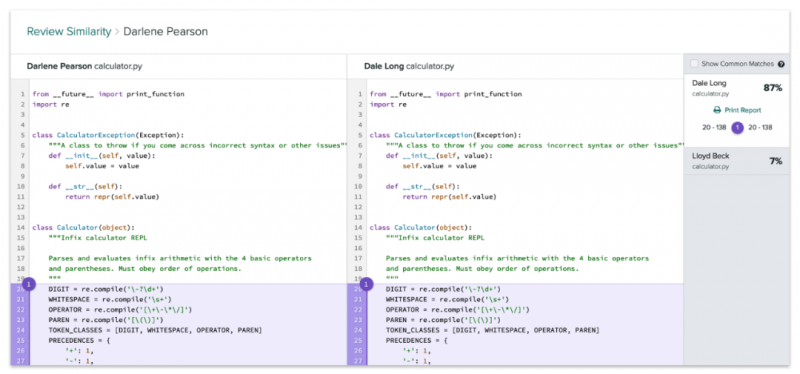This screenshot has height=374, width=800.
Task: Click calculator.py under Lloyd Beck
Action: click(710, 167)
